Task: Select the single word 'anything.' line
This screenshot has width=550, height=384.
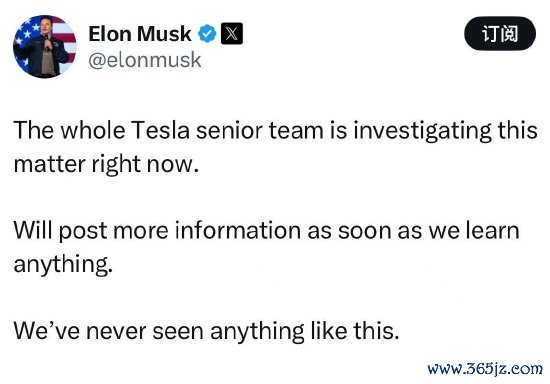Action: [63, 264]
